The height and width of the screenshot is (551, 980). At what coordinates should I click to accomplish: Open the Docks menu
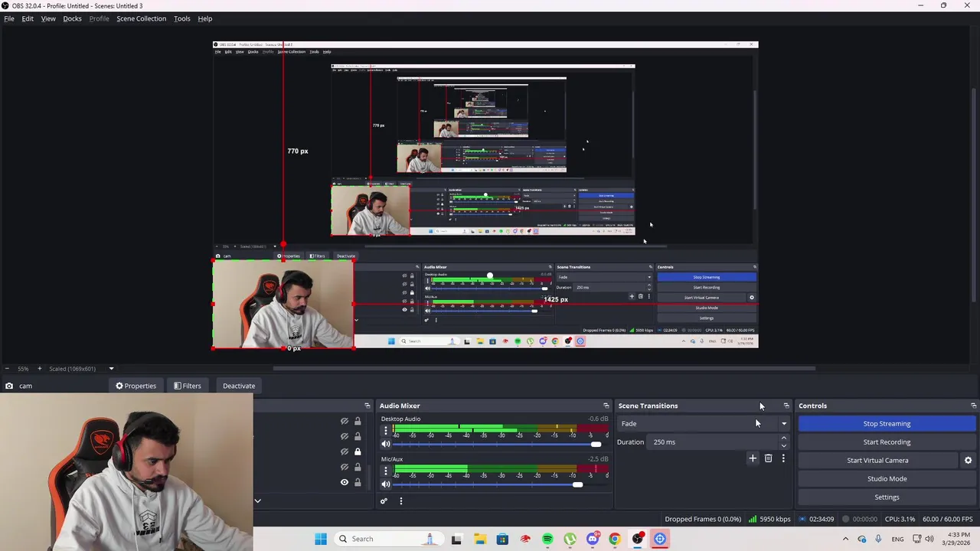coord(72,18)
